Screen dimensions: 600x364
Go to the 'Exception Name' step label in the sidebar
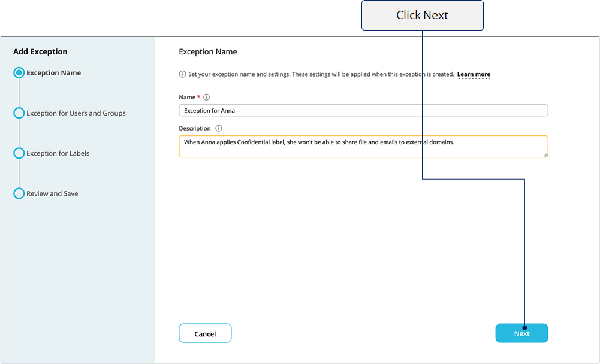[53, 73]
